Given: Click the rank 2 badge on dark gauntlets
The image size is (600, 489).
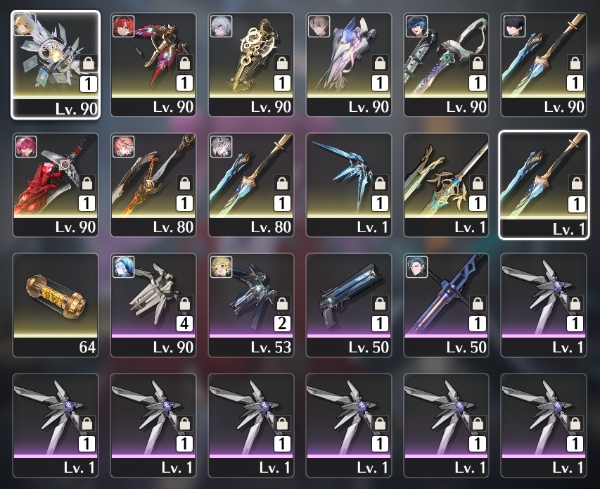Looking at the screenshot, I should point(282,324).
